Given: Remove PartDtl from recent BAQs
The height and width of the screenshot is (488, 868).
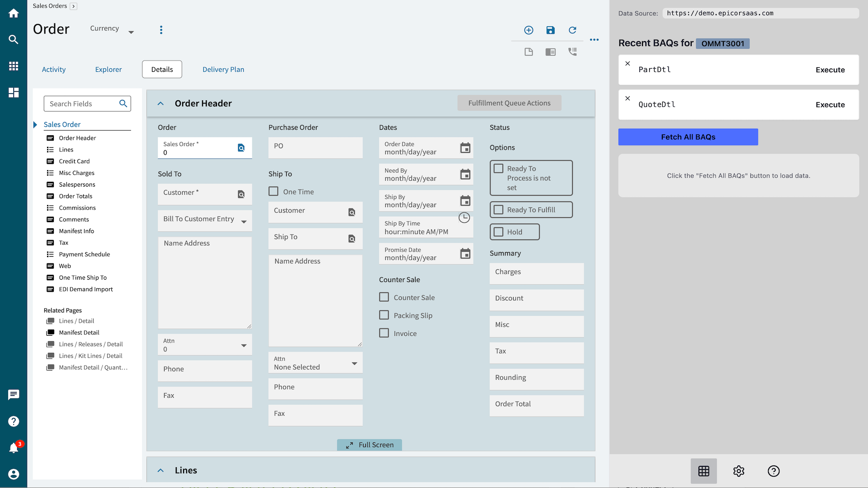Looking at the screenshot, I should click(x=627, y=63).
